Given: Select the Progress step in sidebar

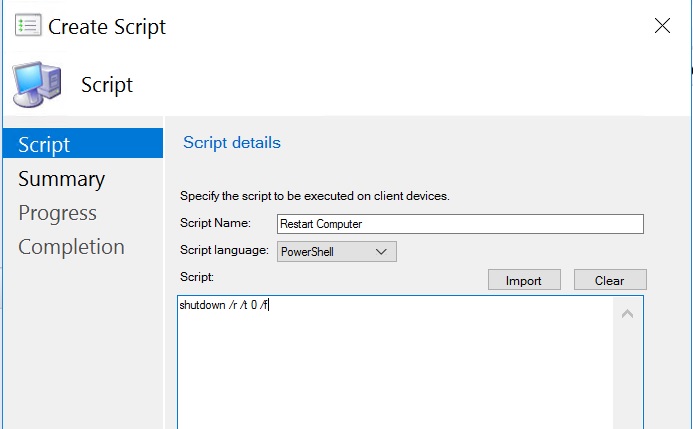Looking at the screenshot, I should pyautogui.click(x=57, y=213).
